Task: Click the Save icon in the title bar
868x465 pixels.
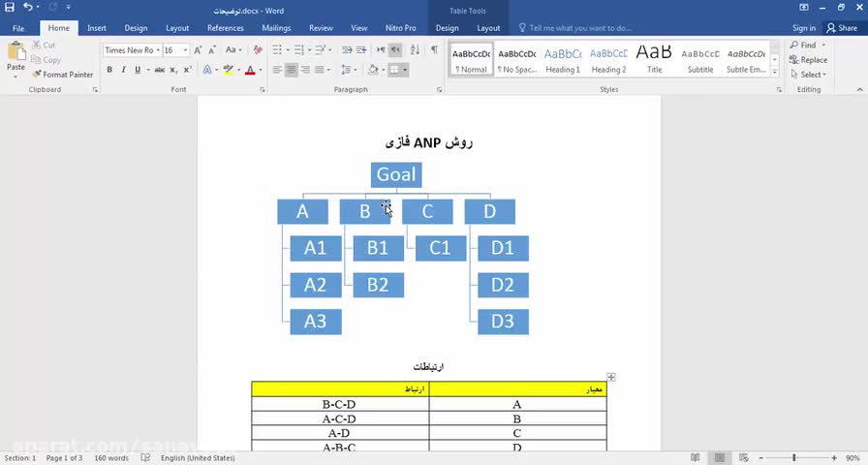Action: pyautogui.click(x=10, y=7)
